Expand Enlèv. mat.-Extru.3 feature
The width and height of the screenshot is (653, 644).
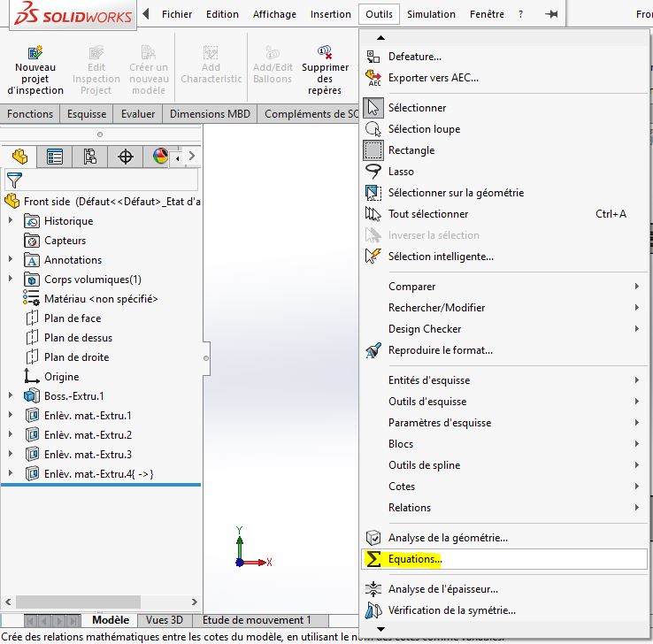(x=11, y=453)
